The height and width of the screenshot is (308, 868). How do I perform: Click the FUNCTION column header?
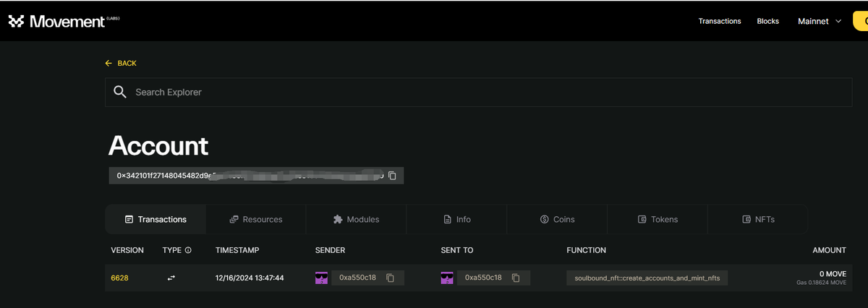tap(586, 250)
